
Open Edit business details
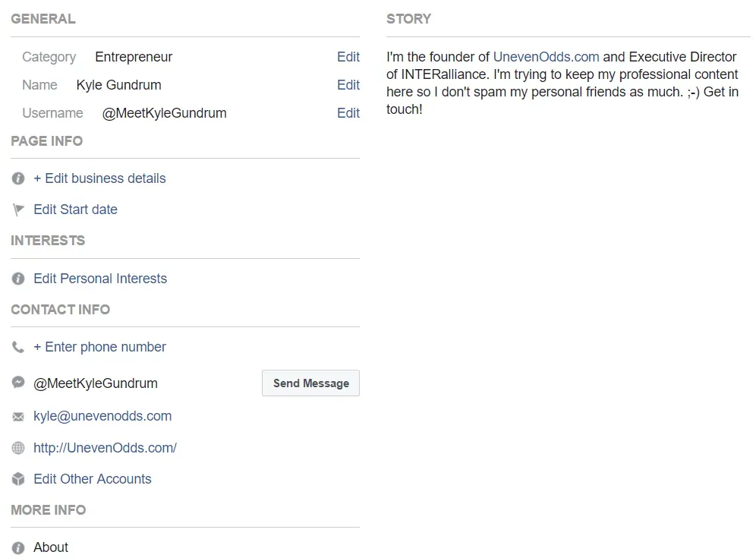click(x=99, y=178)
